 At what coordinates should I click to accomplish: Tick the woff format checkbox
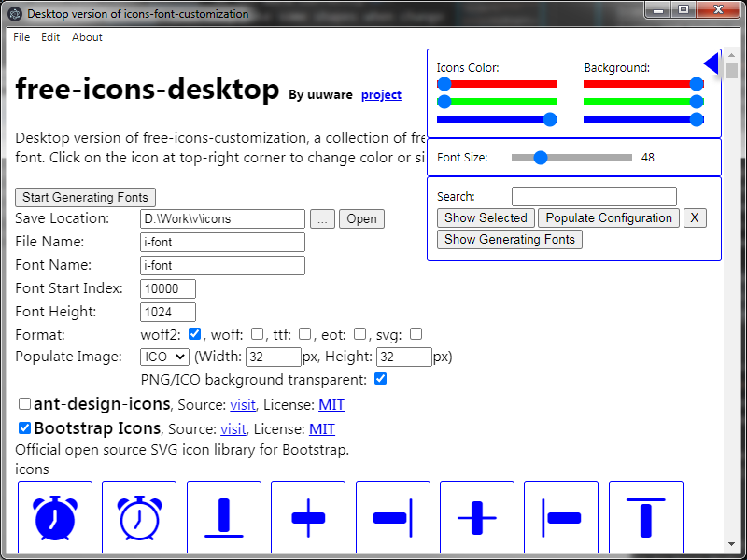[258, 334]
